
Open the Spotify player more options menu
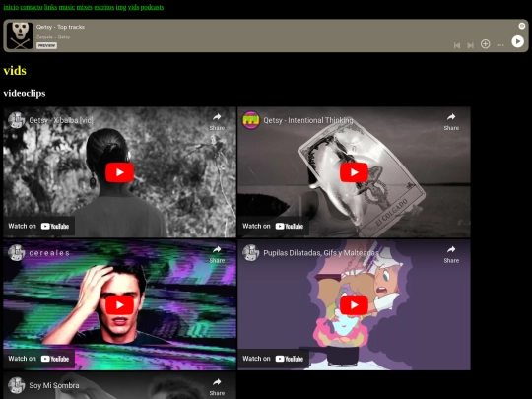(500, 45)
